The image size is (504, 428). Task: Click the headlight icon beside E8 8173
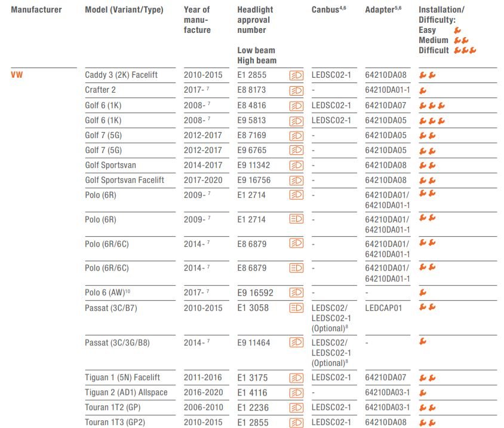pyautogui.click(x=296, y=90)
